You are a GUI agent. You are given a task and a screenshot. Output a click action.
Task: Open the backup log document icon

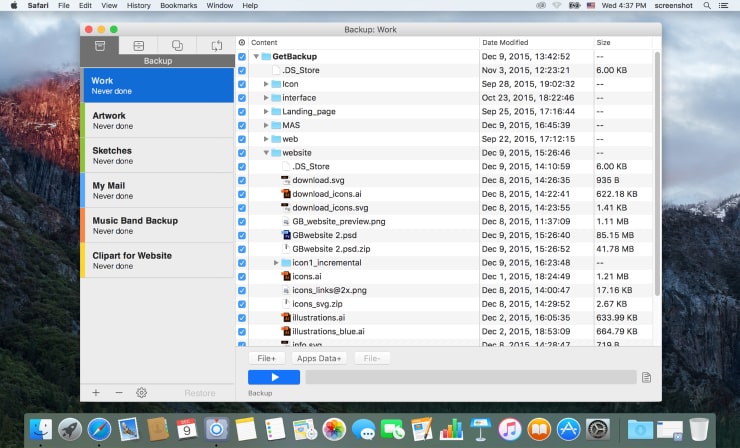(x=647, y=377)
